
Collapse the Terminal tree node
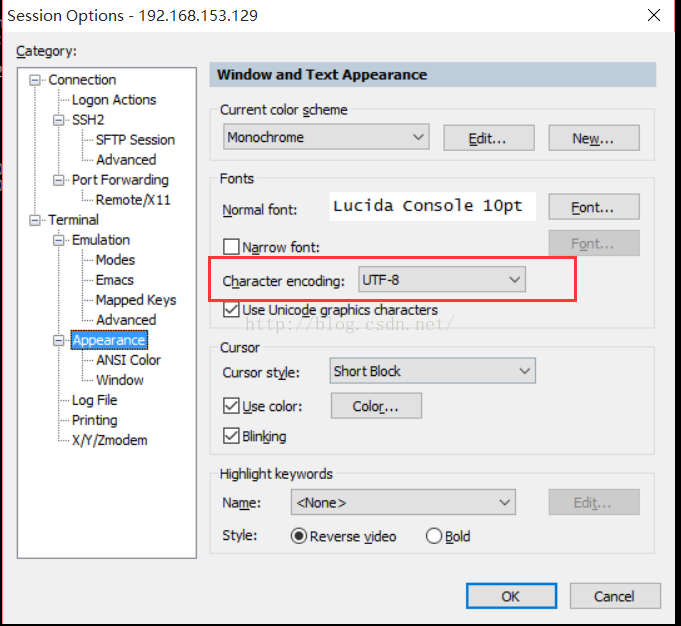(35, 220)
